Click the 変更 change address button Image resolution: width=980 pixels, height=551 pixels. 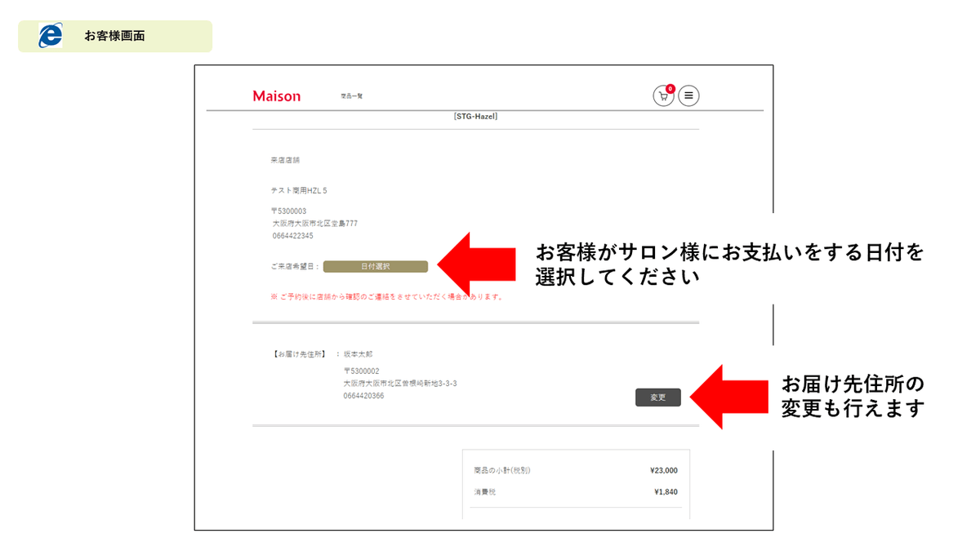pyautogui.click(x=658, y=398)
